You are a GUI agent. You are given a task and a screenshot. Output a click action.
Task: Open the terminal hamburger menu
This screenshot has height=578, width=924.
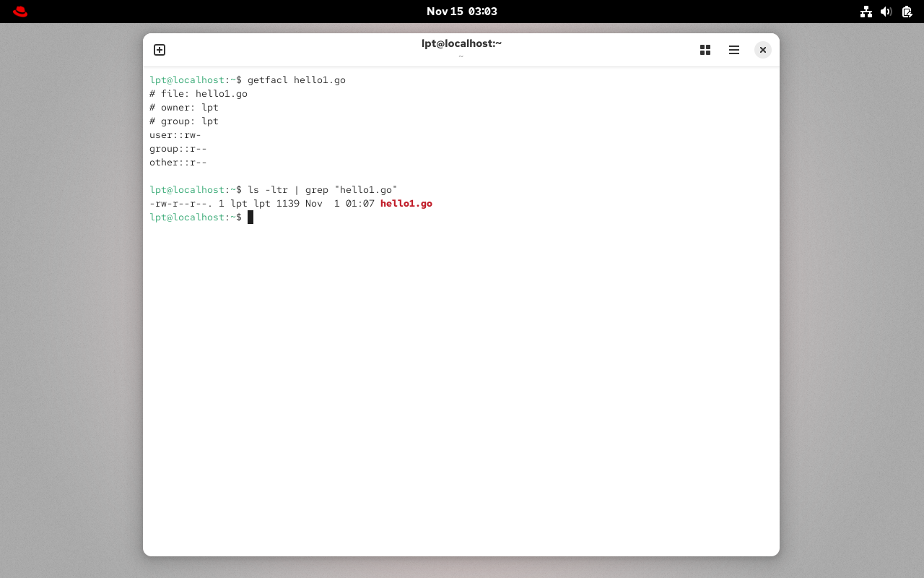point(734,50)
